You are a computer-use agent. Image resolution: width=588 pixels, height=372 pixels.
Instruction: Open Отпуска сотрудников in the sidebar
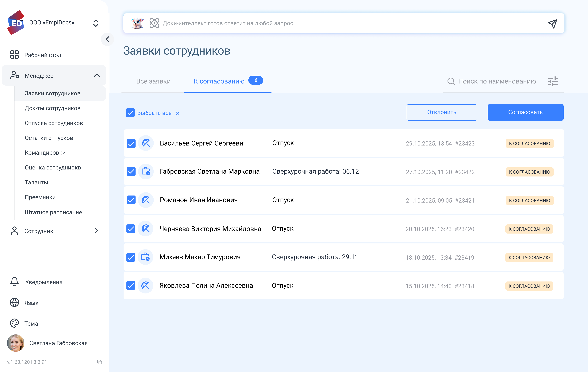pyautogui.click(x=54, y=123)
